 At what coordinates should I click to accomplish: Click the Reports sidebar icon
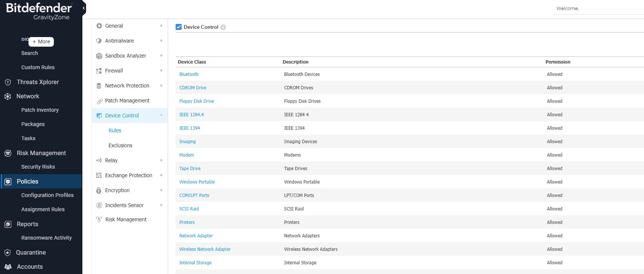pyautogui.click(x=8, y=224)
